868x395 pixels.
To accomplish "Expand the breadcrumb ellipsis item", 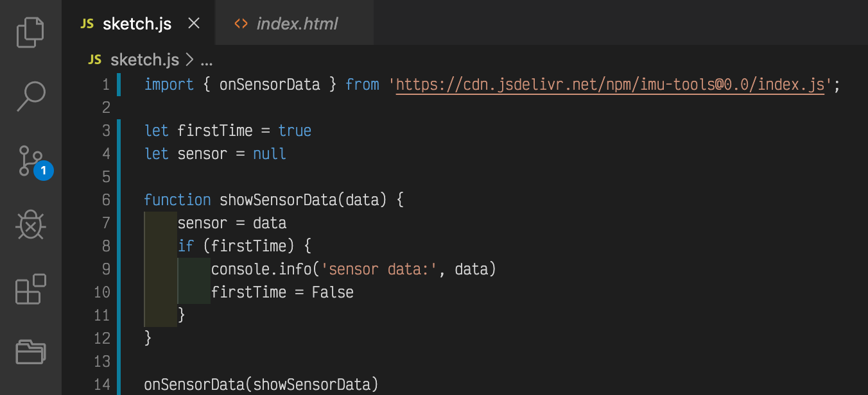I will pyautogui.click(x=207, y=62).
